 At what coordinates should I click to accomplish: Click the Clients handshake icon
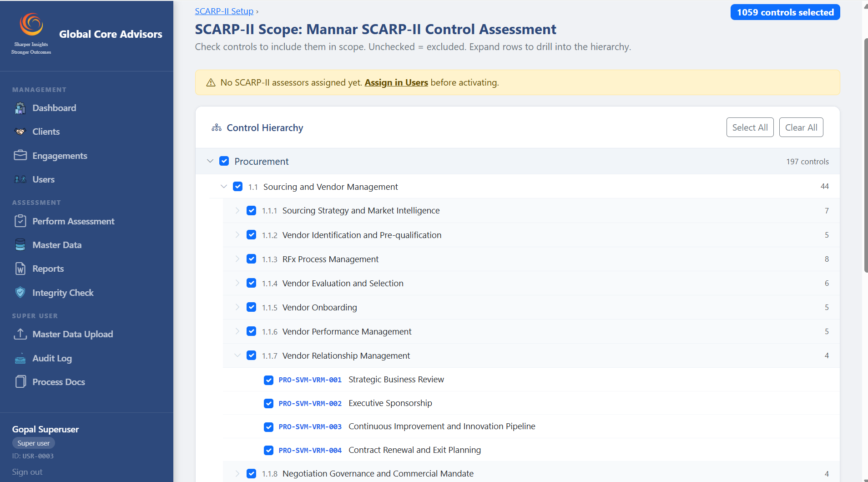coord(20,132)
